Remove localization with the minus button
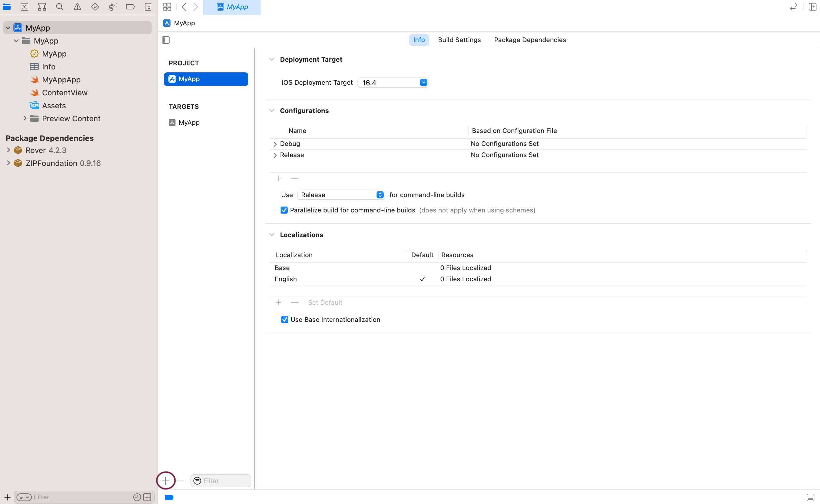The height and width of the screenshot is (504, 820). pyautogui.click(x=294, y=302)
